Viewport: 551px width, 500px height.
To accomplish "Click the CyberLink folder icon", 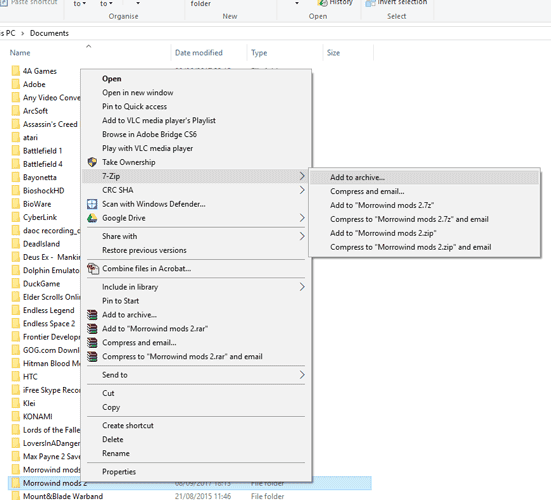I will tap(15, 217).
